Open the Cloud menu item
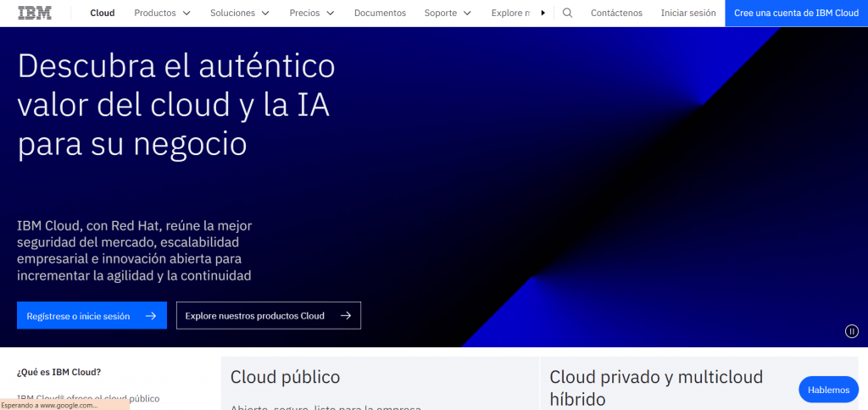The height and width of the screenshot is (410, 868). point(103,13)
